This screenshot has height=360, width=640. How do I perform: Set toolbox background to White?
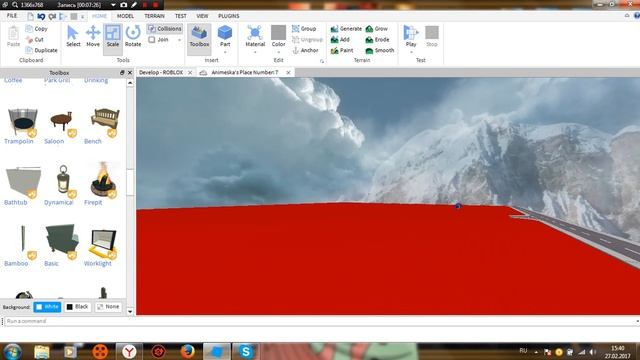point(47,307)
